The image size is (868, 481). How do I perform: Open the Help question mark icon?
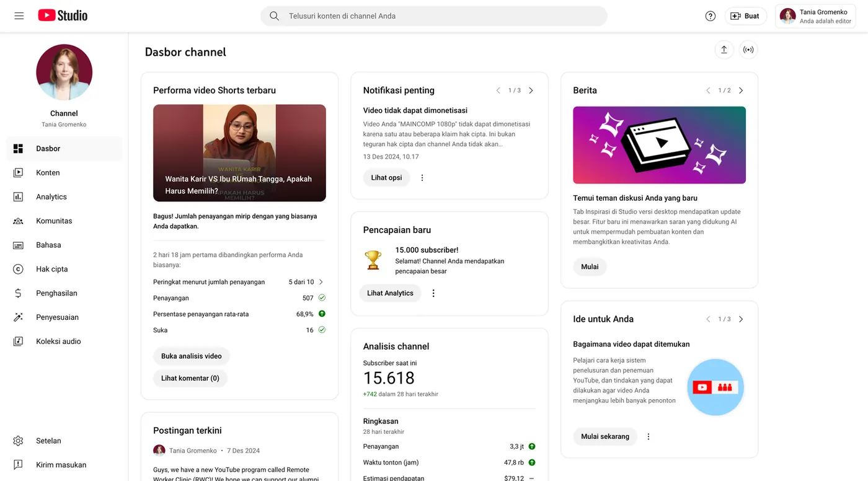coord(711,16)
